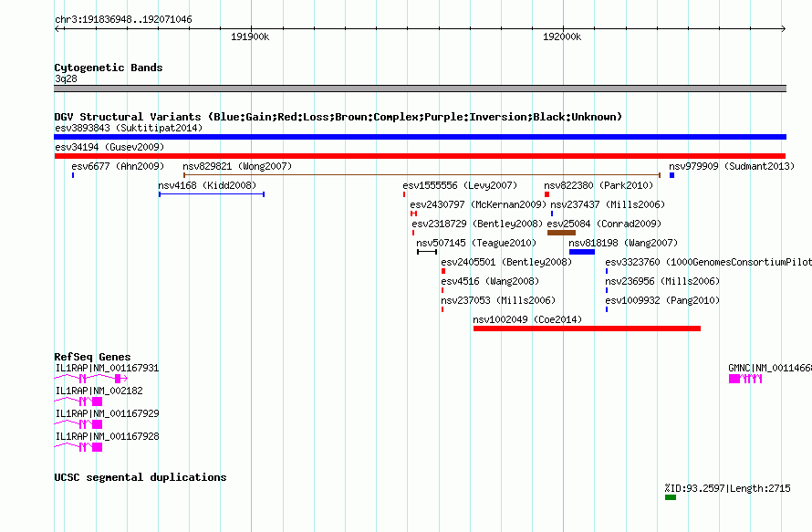The height and width of the screenshot is (532, 812).
Task: Open the nsv237053 (Mills2006) label
Action: click(498, 300)
